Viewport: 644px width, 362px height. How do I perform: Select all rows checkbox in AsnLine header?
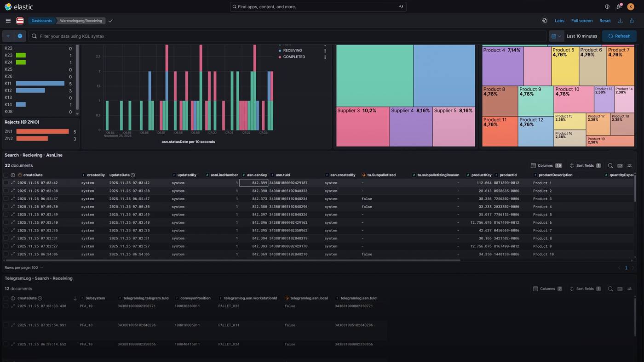pos(6,175)
